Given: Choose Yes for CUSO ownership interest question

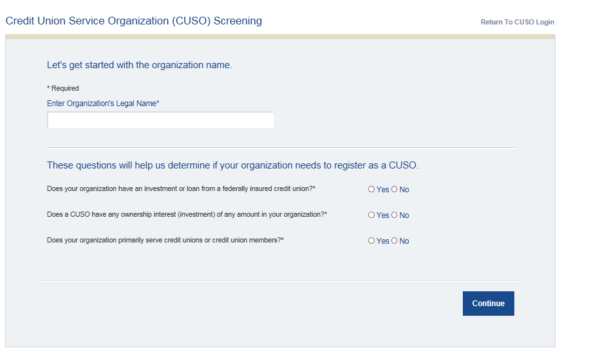Looking at the screenshot, I should click(371, 215).
